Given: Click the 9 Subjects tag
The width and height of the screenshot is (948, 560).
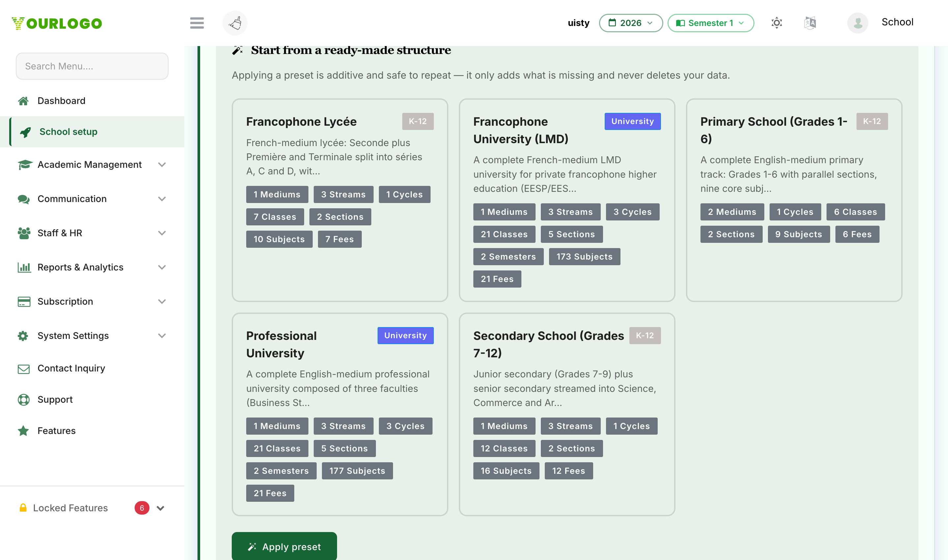Looking at the screenshot, I should point(799,234).
